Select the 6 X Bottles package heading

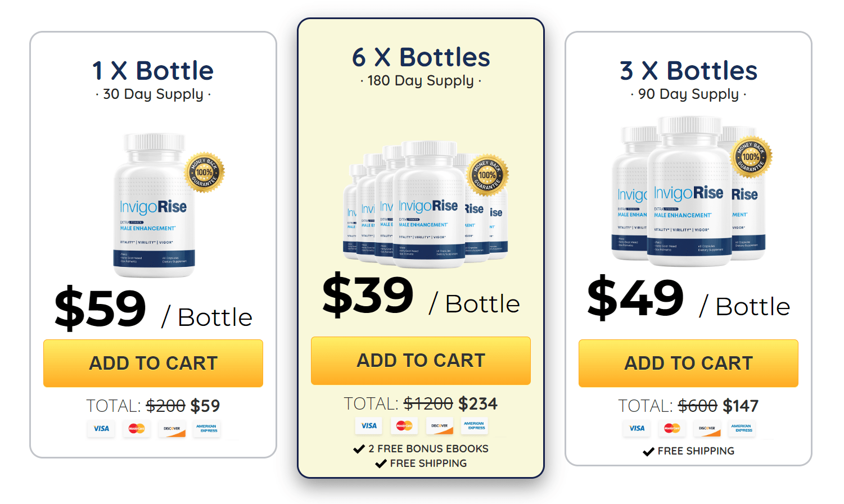click(x=421, y=57)
